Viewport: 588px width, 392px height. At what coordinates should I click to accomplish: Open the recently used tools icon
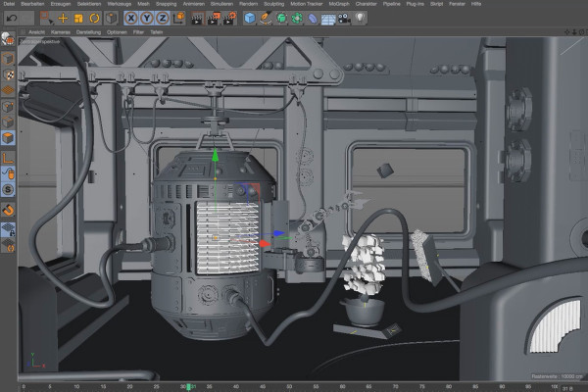pos(111,18)
